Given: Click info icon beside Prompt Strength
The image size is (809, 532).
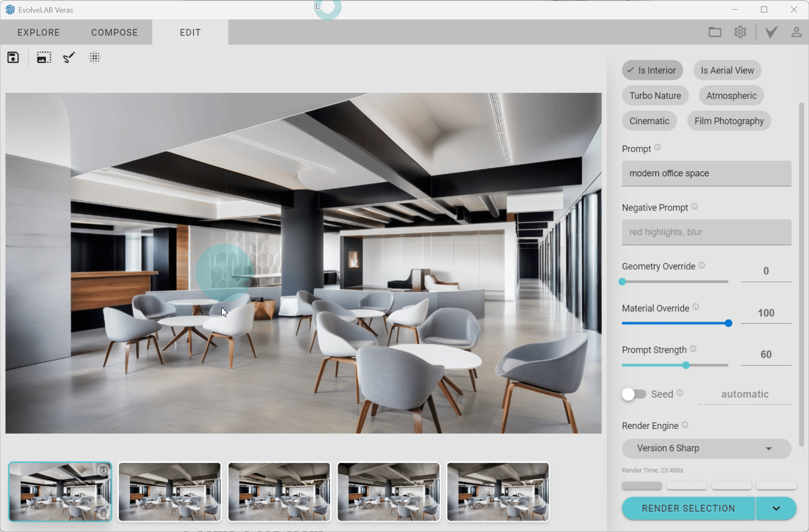Looking at the screenshot, I should [x=693, y=349].
